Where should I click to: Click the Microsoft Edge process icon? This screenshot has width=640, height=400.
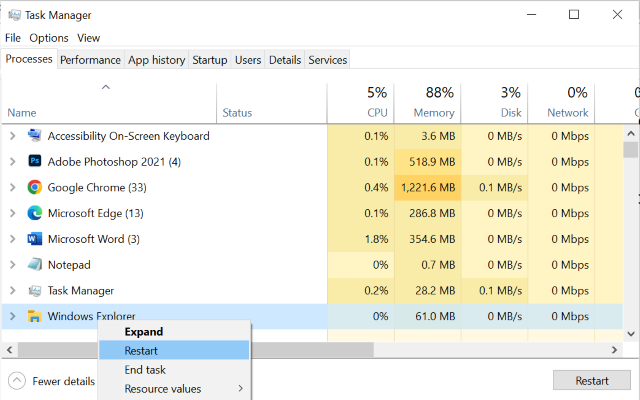point(35,213)
